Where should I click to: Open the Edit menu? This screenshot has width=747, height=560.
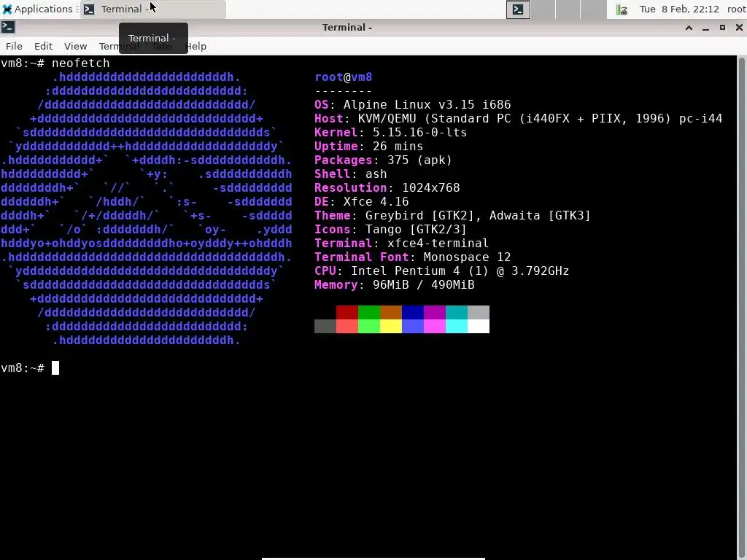point(43,46)
